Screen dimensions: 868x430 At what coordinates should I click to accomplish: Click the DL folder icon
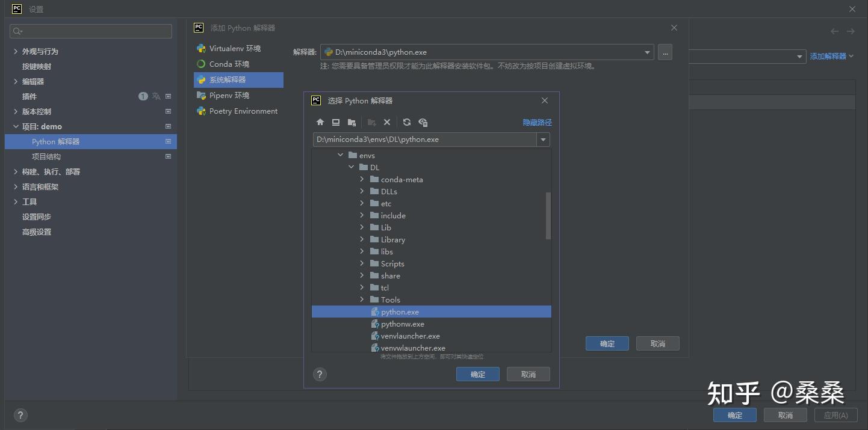(364, 167)
